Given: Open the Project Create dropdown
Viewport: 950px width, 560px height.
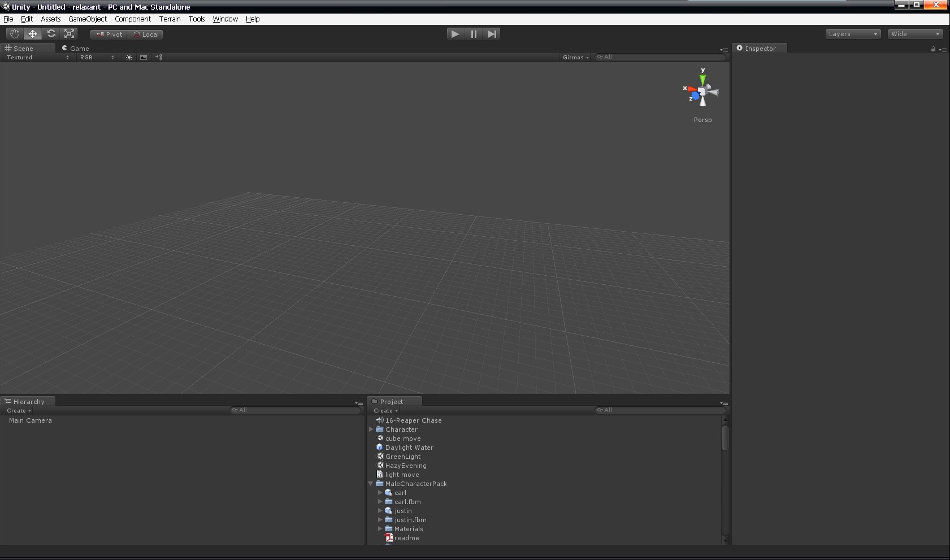Looking at the screenshot, I should (385, 410).
